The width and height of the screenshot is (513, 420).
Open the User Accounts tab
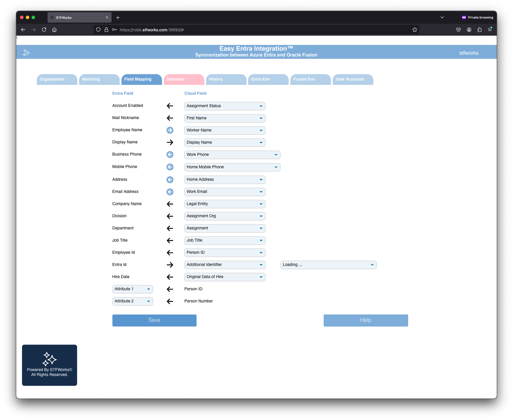352,79
